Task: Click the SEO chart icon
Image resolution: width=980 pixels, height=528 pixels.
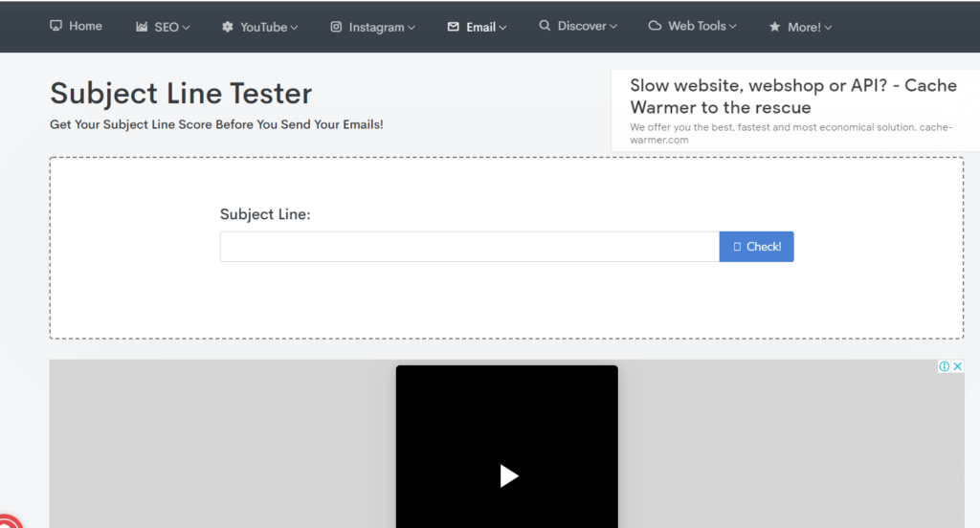Action: tap(142, 26)
